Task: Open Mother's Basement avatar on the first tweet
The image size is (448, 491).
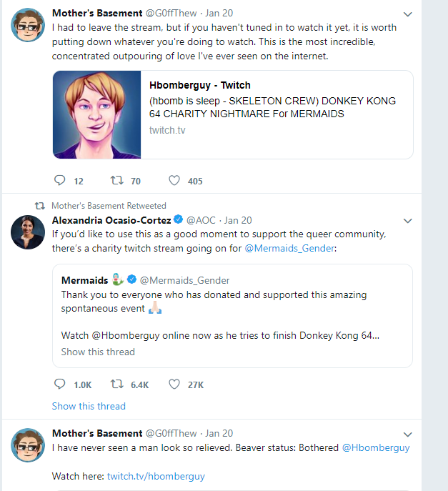Action: click(x=28, y=25)
